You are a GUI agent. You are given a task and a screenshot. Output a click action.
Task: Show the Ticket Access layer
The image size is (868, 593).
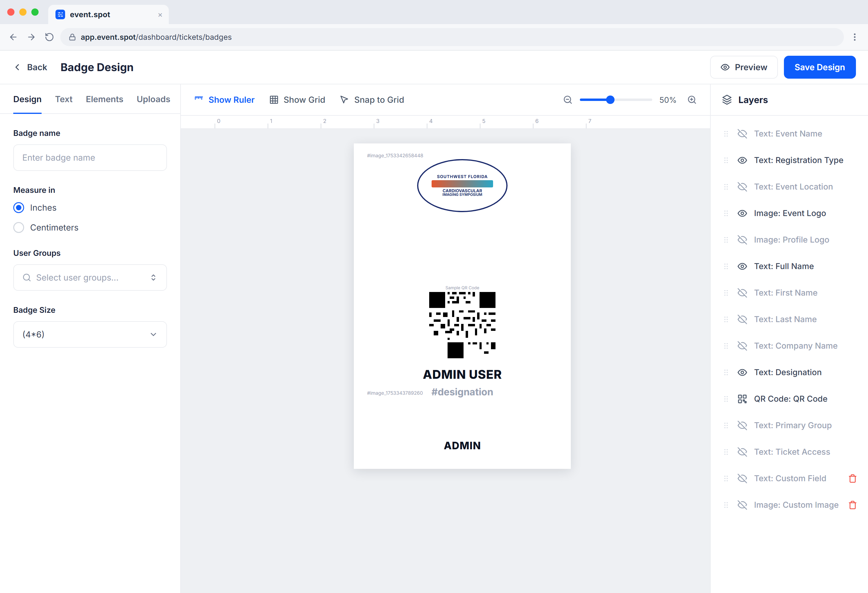[742, 452]
